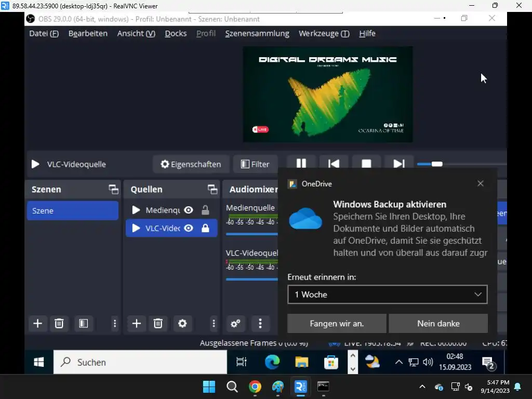532x399 pixels.
Task: Expand the Erneut erinnern in dropdown
Action: [388, 295]
